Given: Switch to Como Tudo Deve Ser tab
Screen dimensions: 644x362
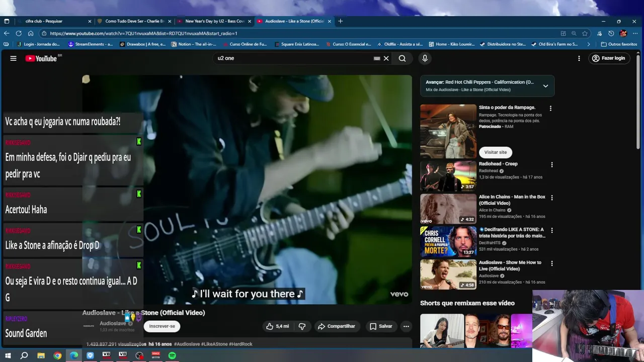Looking at the screenshot, I should (x=134, y=21).
